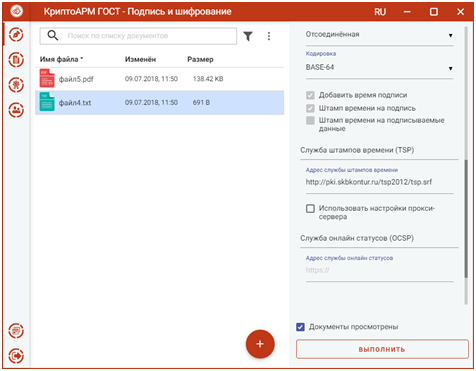Click the exit sidebar icon at bottom

16,356
